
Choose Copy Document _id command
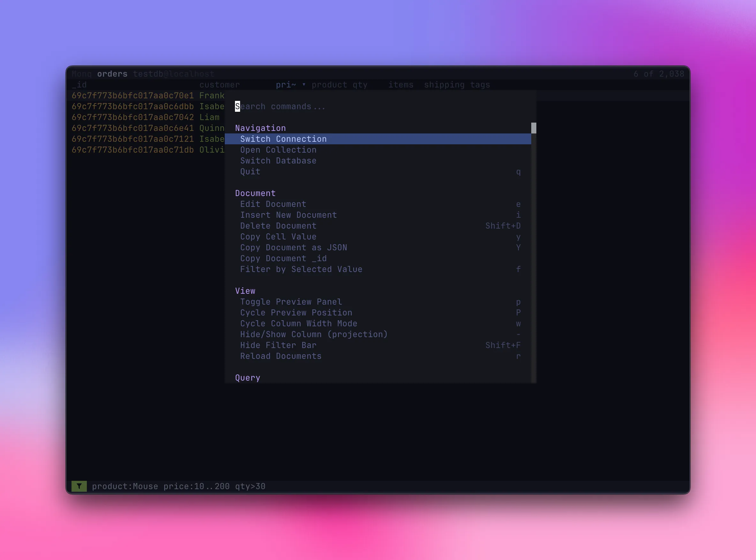[x=378, y=258]
